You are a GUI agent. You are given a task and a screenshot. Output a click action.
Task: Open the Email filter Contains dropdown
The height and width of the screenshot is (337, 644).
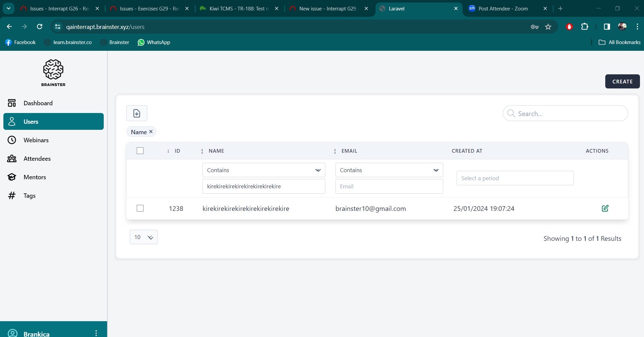389,170
